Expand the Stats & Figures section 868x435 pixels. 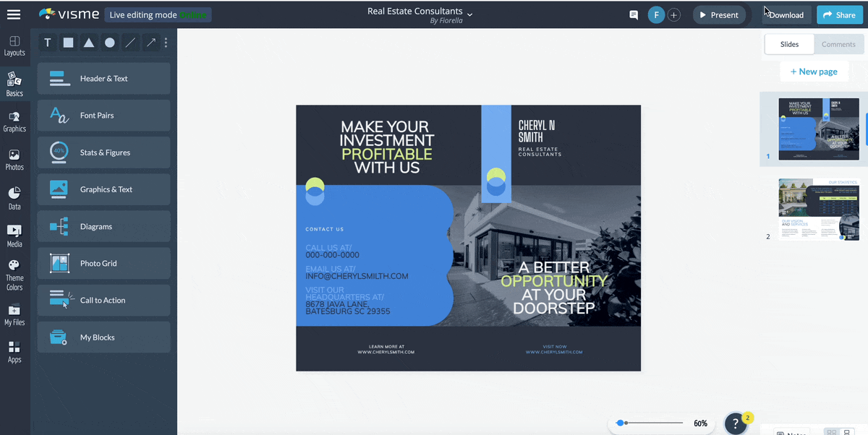coord(103,152)
